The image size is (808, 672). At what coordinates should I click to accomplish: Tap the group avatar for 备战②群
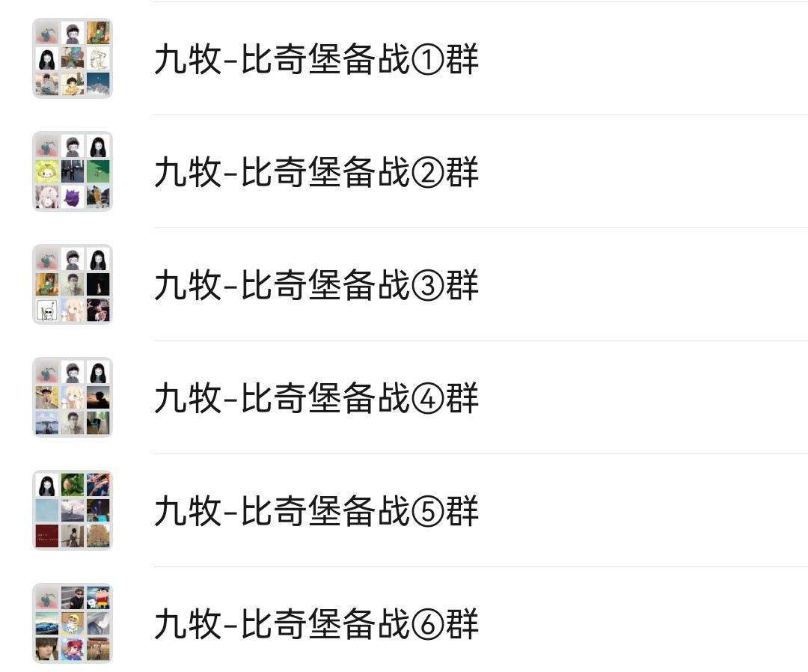(x=72, y=171)
